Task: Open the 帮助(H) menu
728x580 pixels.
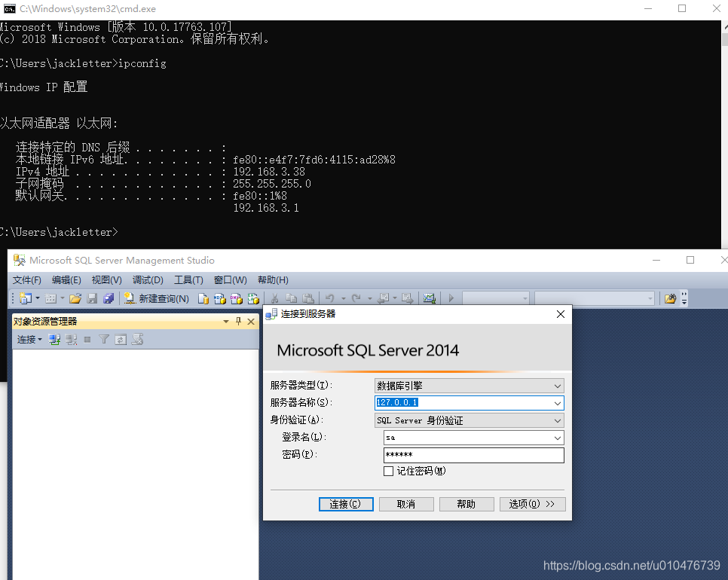Action: click(x=273, y=279)
